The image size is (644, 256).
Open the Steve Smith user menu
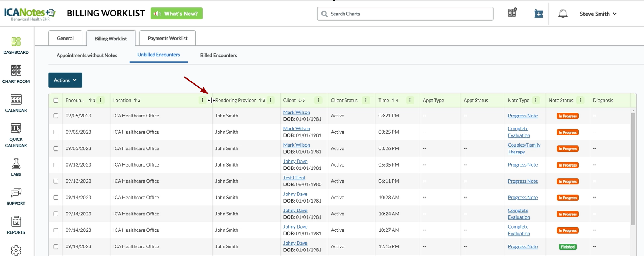click(x=598, y=14)
